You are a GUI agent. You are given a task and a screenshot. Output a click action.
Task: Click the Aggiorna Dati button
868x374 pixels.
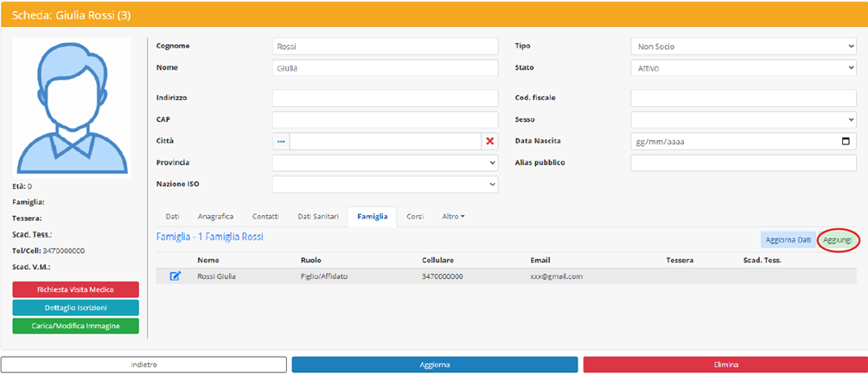tap(788, 239)
